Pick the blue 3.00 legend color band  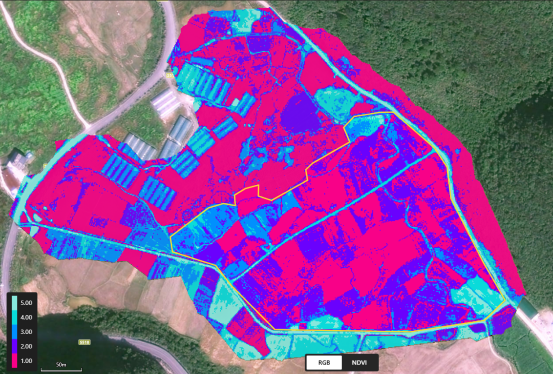(14, 332)
